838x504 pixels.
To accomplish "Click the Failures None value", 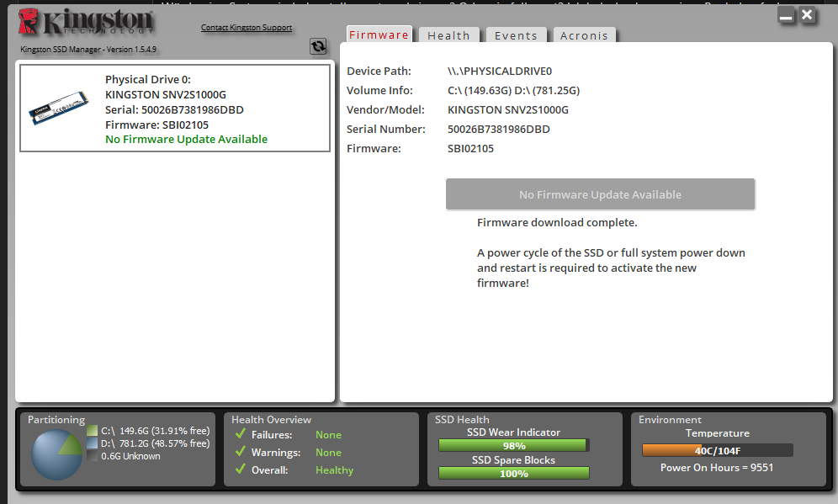I will point(328,434).
